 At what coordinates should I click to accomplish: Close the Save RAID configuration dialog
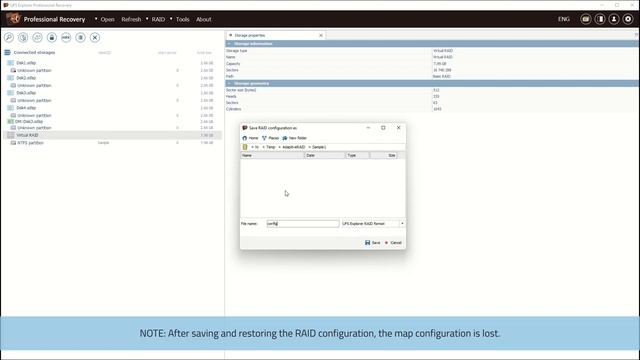[x=399, y=128]
